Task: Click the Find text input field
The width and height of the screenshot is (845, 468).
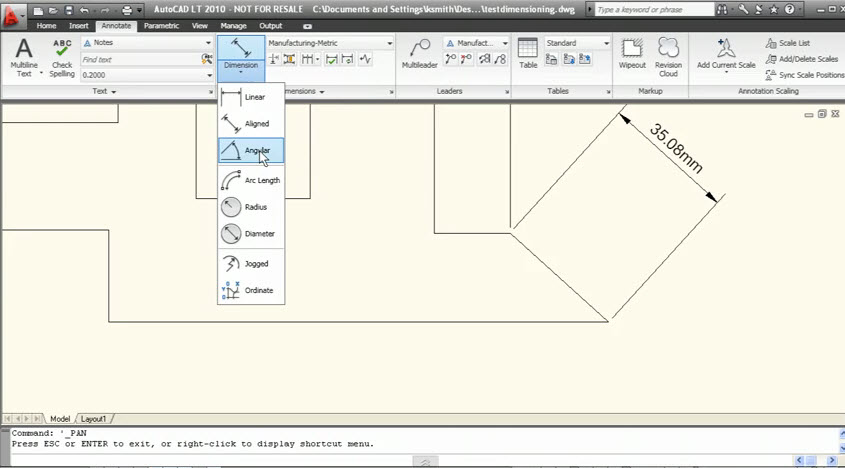Action: 140,59
